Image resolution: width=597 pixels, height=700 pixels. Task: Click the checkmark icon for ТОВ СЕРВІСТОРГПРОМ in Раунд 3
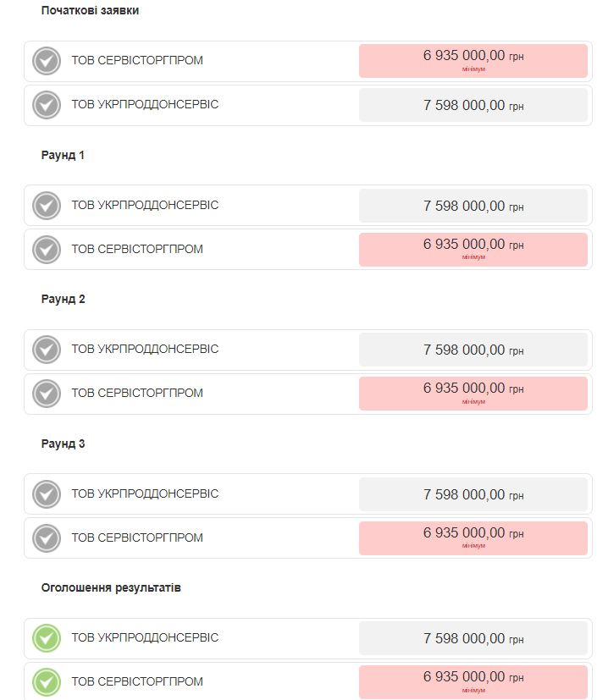pyautogui.click(x=47, y=538)
